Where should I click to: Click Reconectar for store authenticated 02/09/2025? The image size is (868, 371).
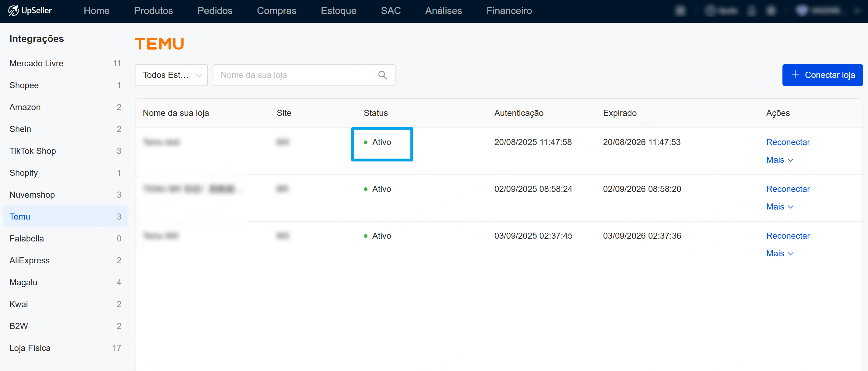tap(788, 189)
